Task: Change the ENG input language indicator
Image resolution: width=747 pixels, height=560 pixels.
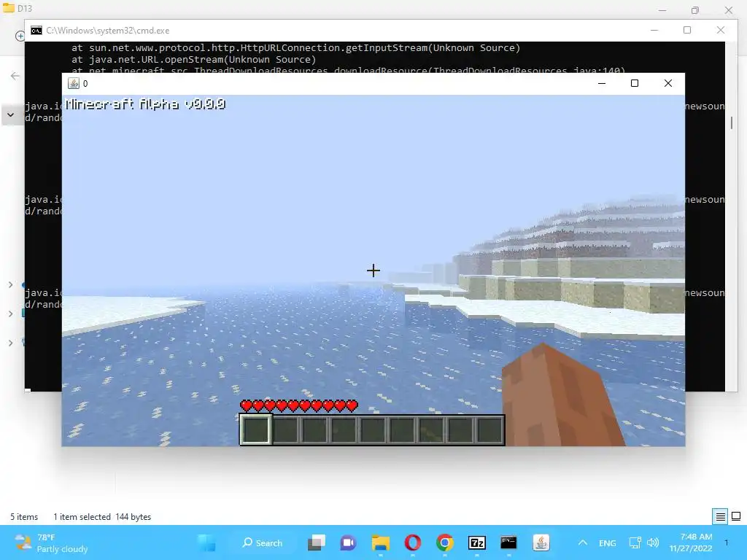Action: (608, 543)
